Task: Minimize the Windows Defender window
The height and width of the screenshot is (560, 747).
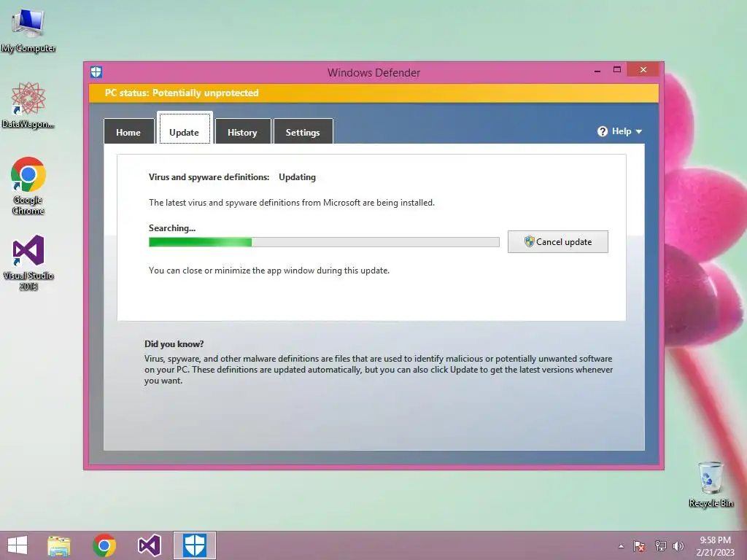Action: pyautogui.click(x=597, y=70)
